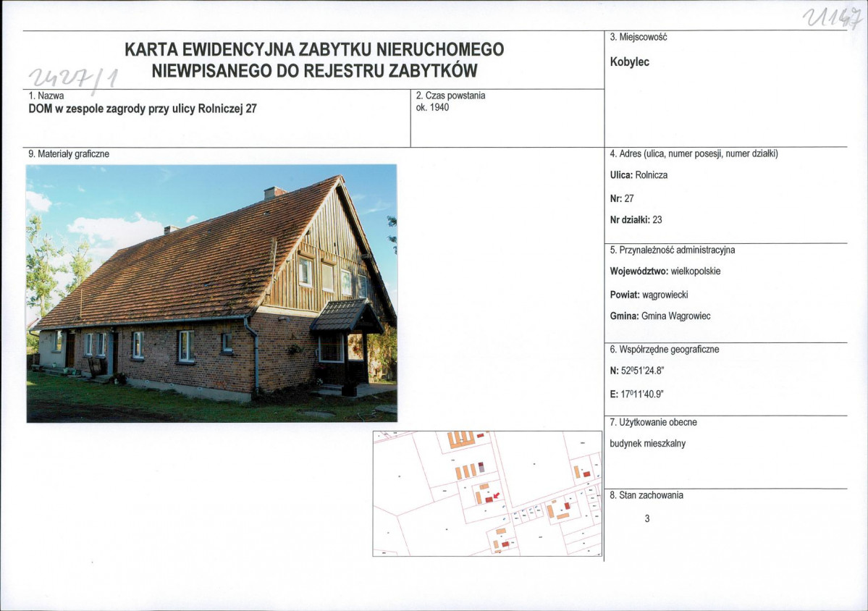Click the house photograph
Screen dimensions: 868x611
[x=211, y=293]
